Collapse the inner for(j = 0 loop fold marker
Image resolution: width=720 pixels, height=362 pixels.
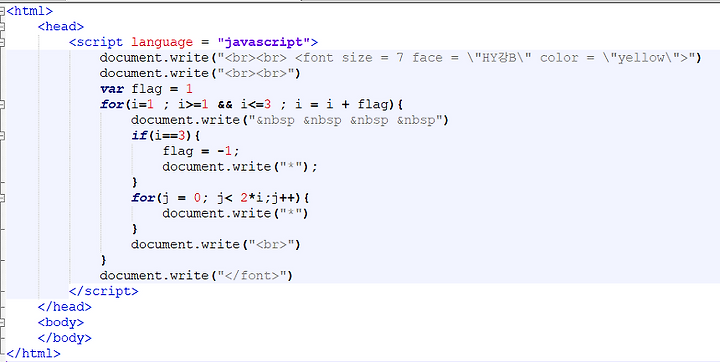(2, 198)
